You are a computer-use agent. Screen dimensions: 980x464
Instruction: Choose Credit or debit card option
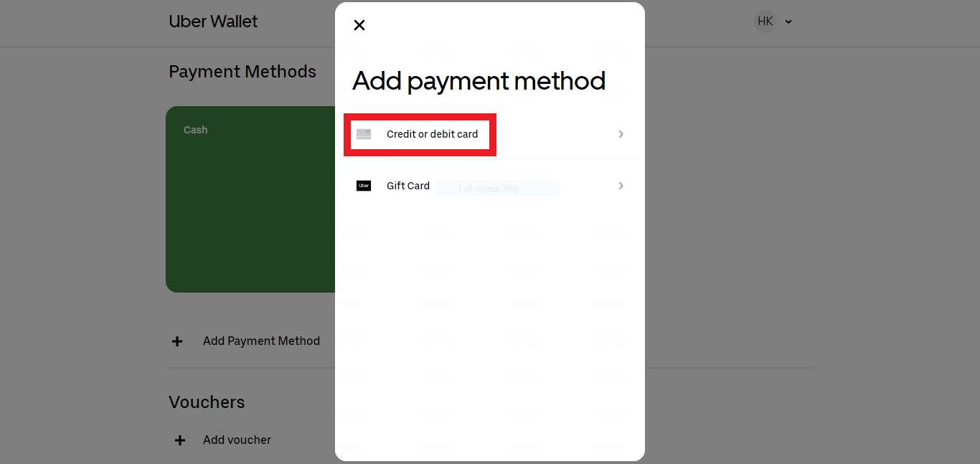click(490, 134)
